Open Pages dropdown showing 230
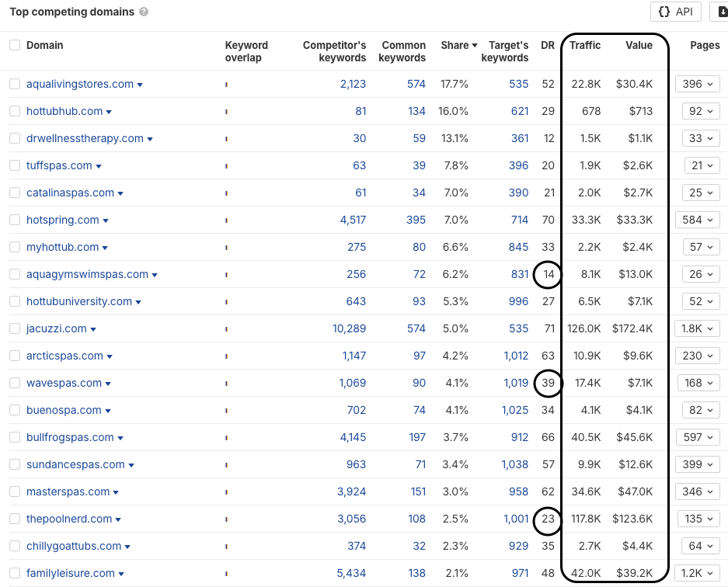 (x=698, y=356)
